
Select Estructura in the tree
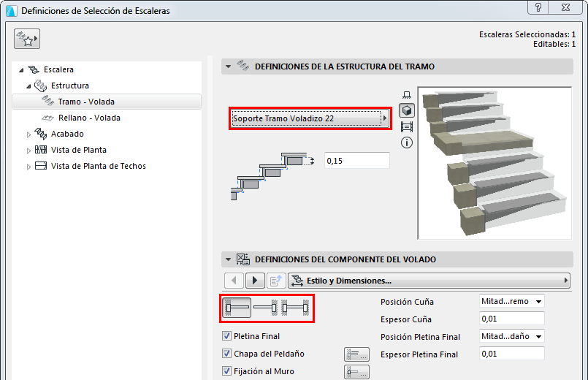[x=69, y=86]
